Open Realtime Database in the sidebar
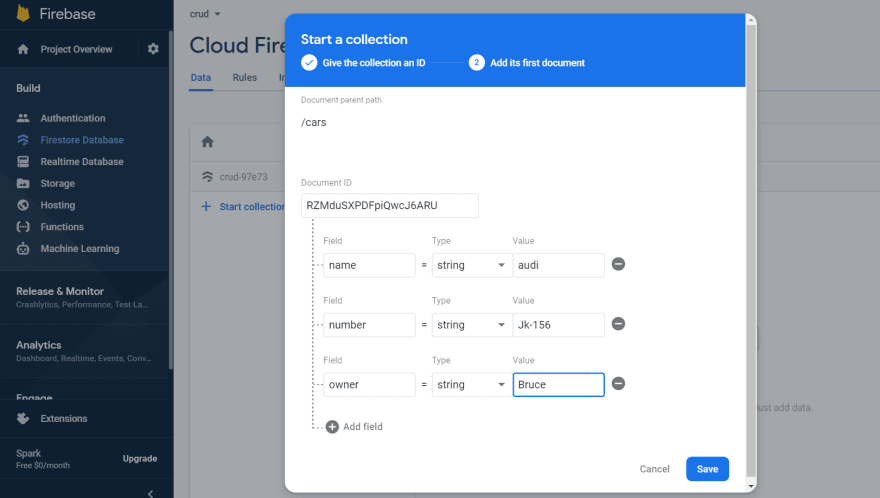 click(x=82, y=162)
